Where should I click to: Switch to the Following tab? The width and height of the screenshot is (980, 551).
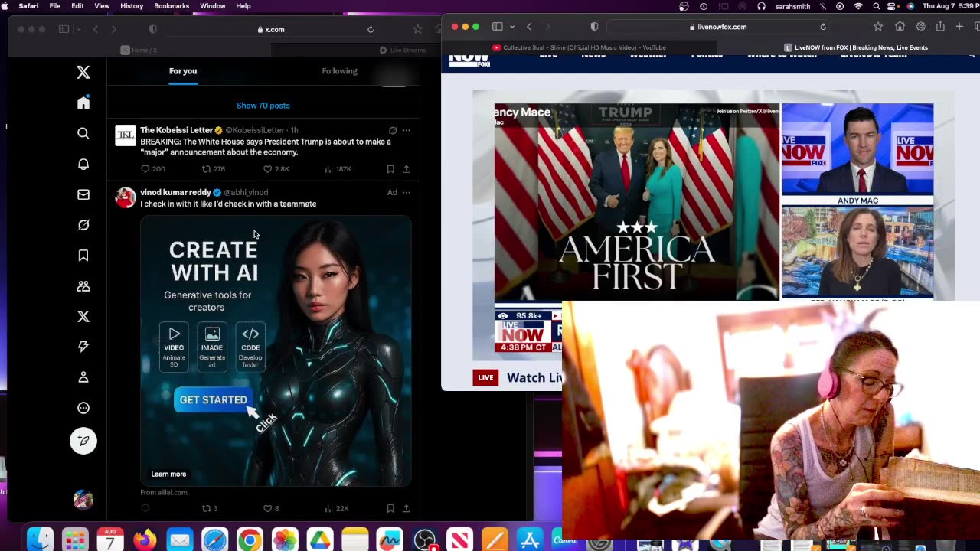339,71
